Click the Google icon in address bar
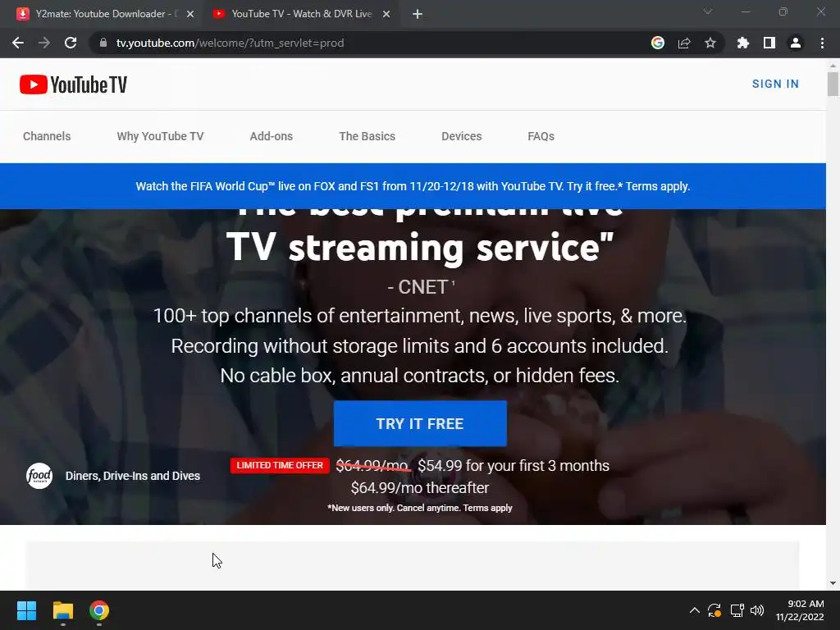 [658, 43]
